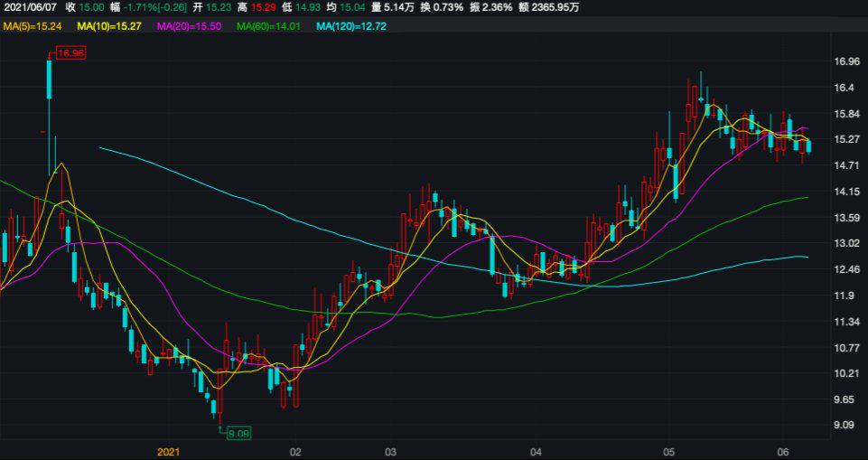Click the last candlestick on 2021/06/07

coord(809,146)
